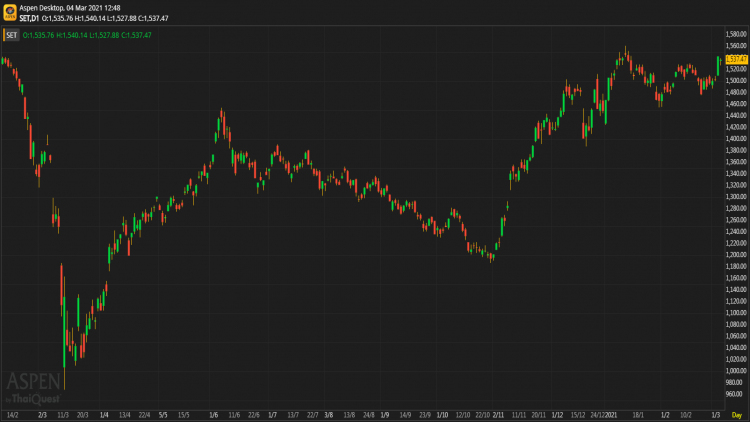This screenshot has width=750, height=422.
Task: Click the green OHLC values beside SET
Action: click(87, 35)
